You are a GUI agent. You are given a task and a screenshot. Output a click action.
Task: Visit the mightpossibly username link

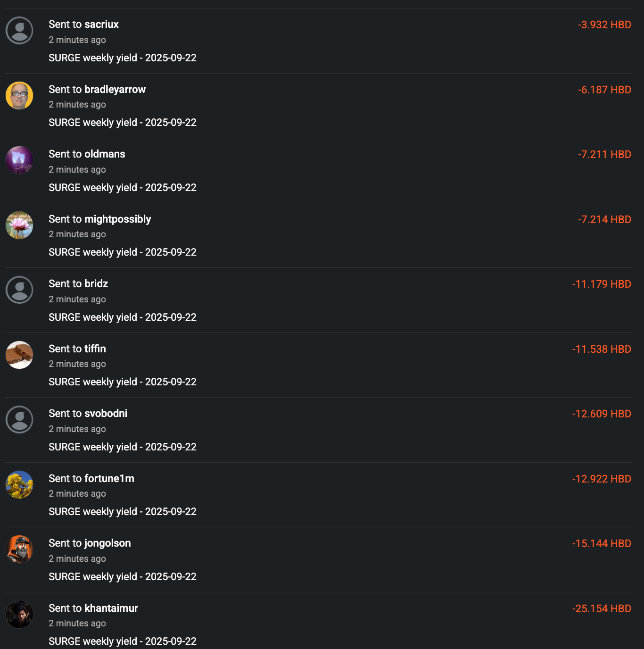pyautogui.click(x=117, y=219)
